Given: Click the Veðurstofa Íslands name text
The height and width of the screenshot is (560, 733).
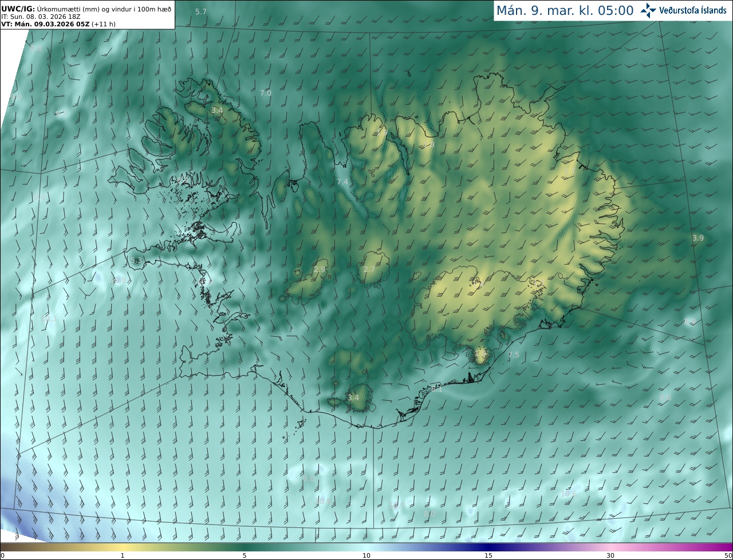Looking at the screenshot, I should (693, 10).
